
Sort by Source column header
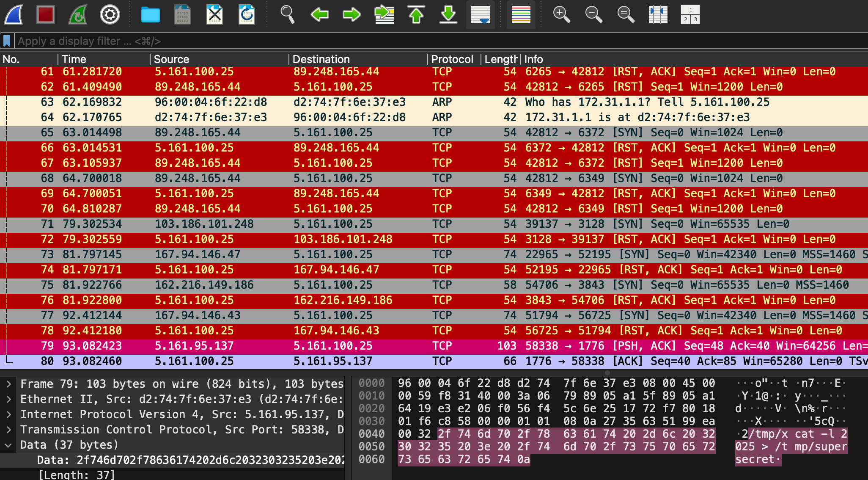[x=220, y=59]
